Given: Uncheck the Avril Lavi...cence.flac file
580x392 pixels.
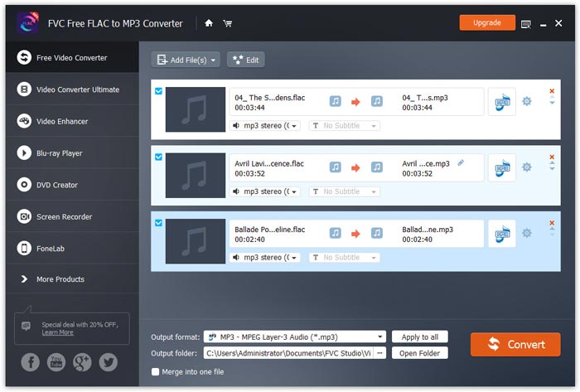Looking at the screenshot, I should coord(158,157).
